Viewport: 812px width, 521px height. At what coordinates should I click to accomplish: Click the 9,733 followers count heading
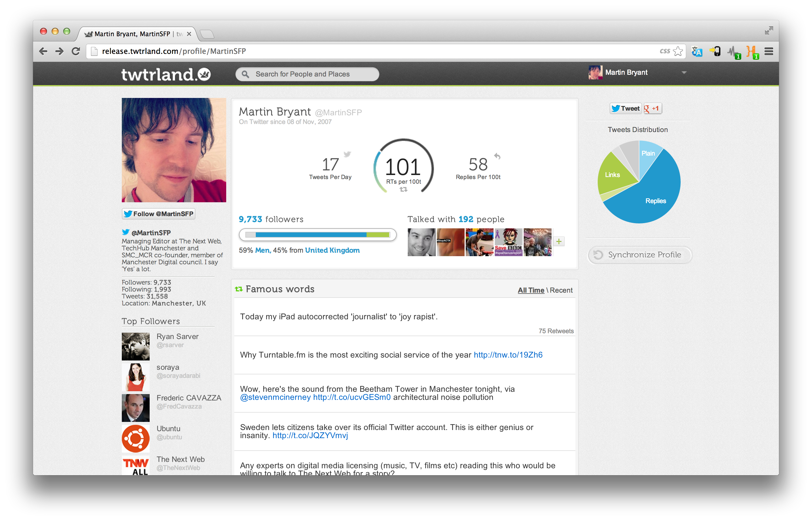pos(271,219)
